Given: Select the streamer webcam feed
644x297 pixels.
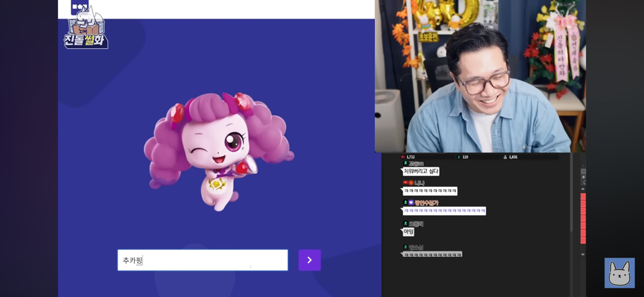Looking at the screenshot, I should point(480,76).
